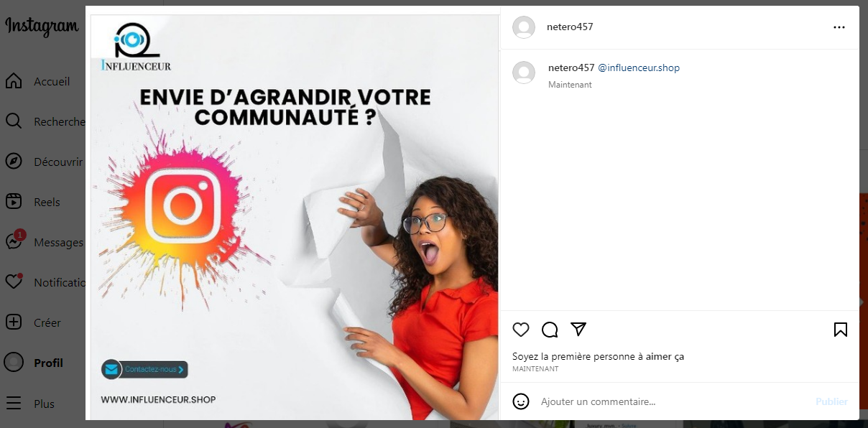
Task: Share the post with the paper plane icon
Action: [578, 329]
